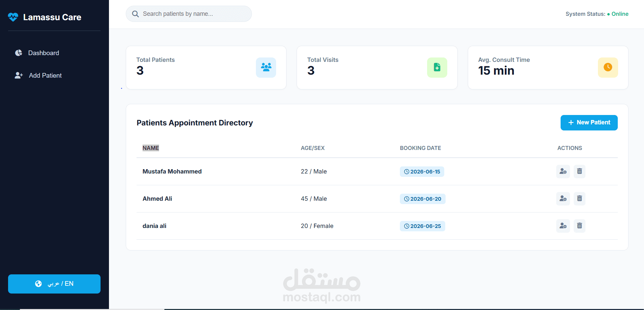Click the NAME column header

tap(151, 148)
